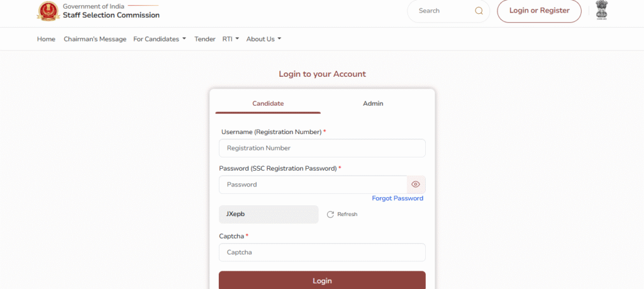644x289 pixels.
Task: Click the SSC emblem logo
Action: pyautogui.click(x=46, y=11)
